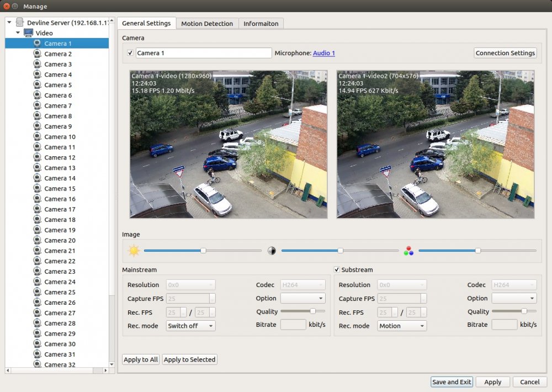Viewport: 552px width, 392px height.
Task: Click the Substream Quality slider
Action: pyautogui.click(x=514, y=311)
